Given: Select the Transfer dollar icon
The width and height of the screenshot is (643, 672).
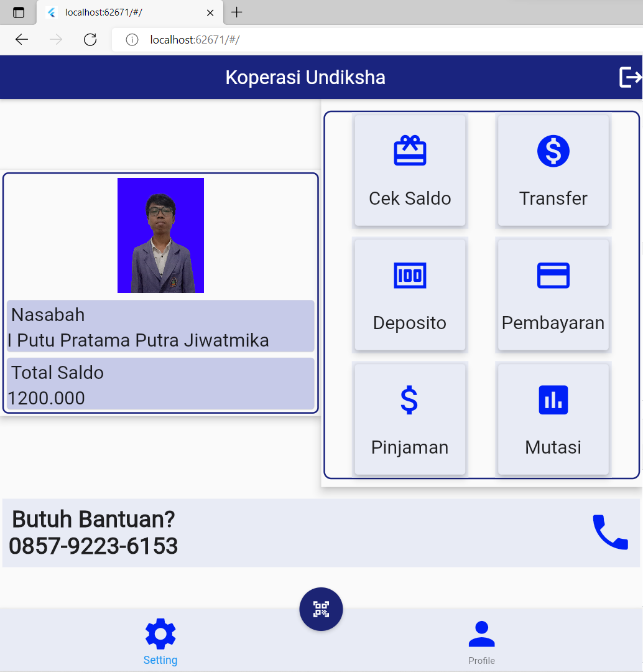Looking at the screenshot, I should tap(553, 151).
